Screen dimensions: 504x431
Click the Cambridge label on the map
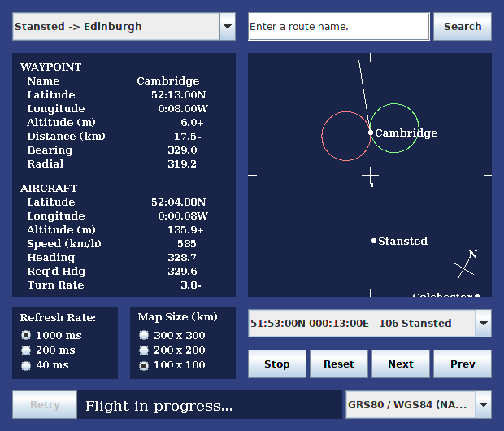tap(406, 133)
